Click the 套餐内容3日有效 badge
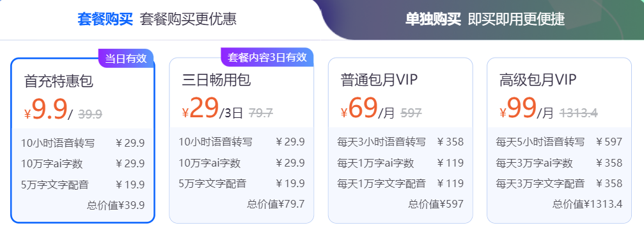The image size is (644, 232). click(x=267, y=57)
